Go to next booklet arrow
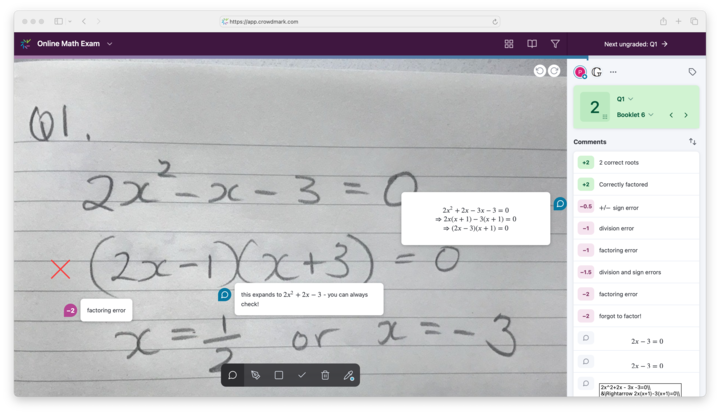720x414 pixels. click(686, 115)
